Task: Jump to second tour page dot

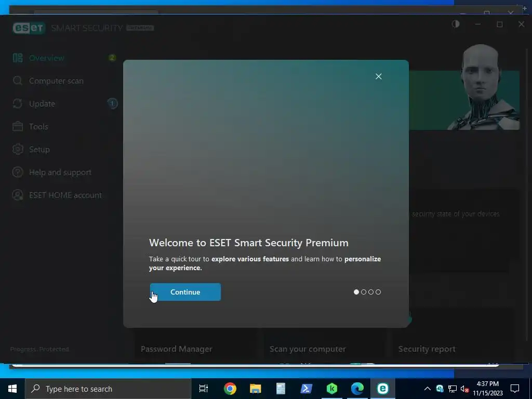Action: tap(364, 292)
